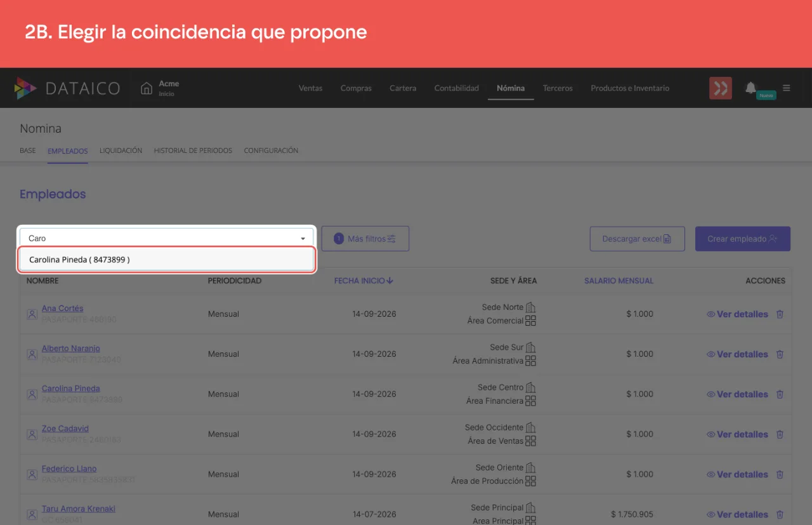Click the Más filtros button
Viewport: 812px width, 525px height.
tap(365, 239)
